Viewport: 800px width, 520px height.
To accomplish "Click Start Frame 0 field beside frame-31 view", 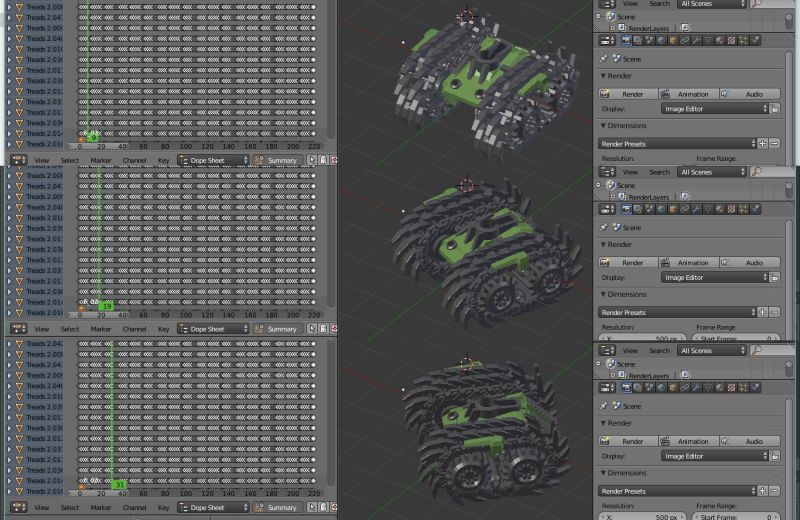I will [736, 516].
